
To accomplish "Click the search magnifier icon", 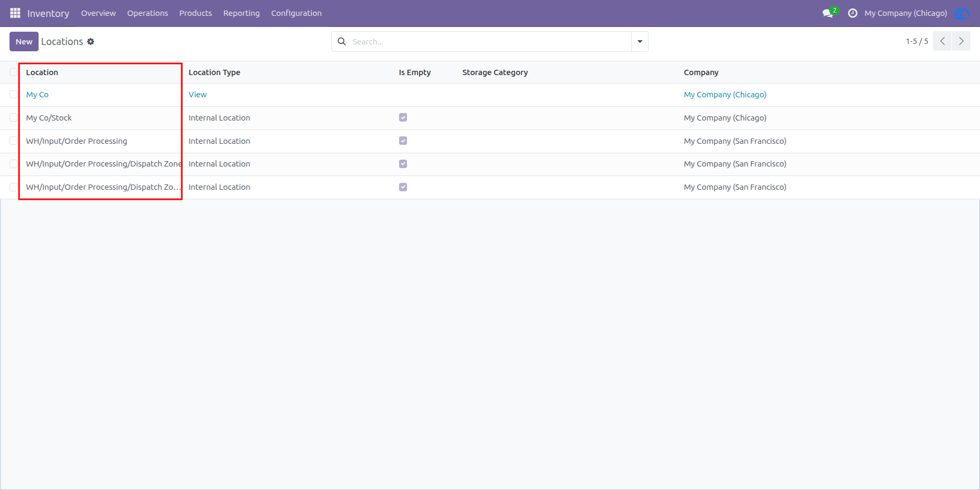I will click(x=342, y=41).
